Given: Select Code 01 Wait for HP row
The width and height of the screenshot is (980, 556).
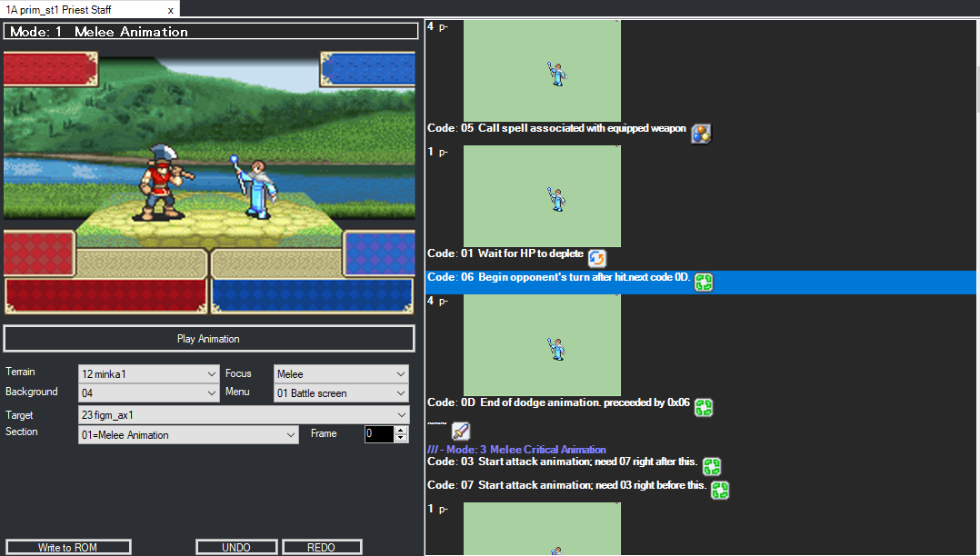Looking at the screenshot, I should coord(700,257).
